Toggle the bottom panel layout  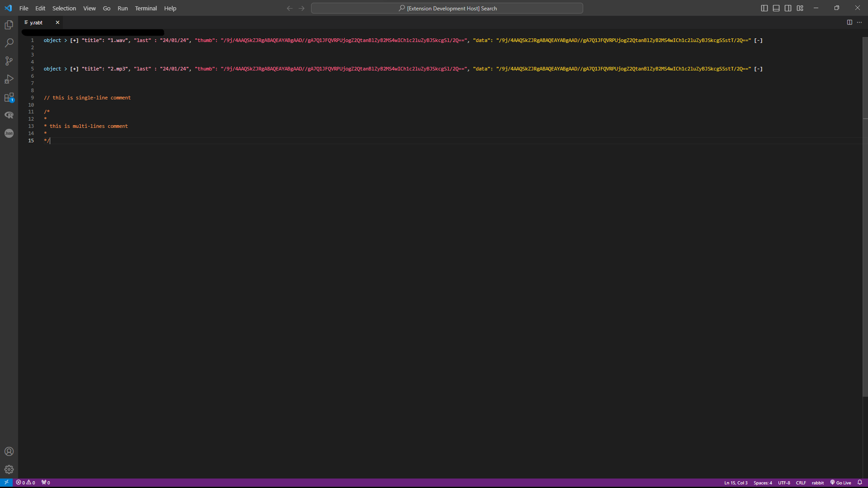pos(776,8)
